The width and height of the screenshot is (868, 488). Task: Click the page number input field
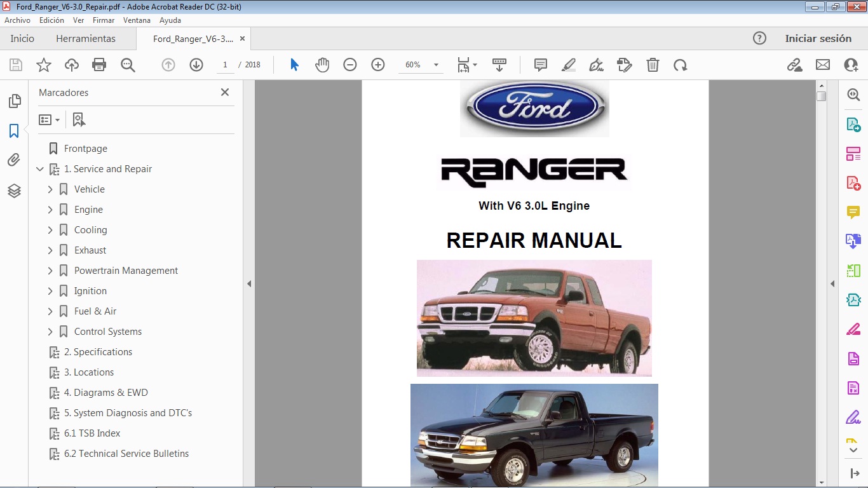coord(225,64)
